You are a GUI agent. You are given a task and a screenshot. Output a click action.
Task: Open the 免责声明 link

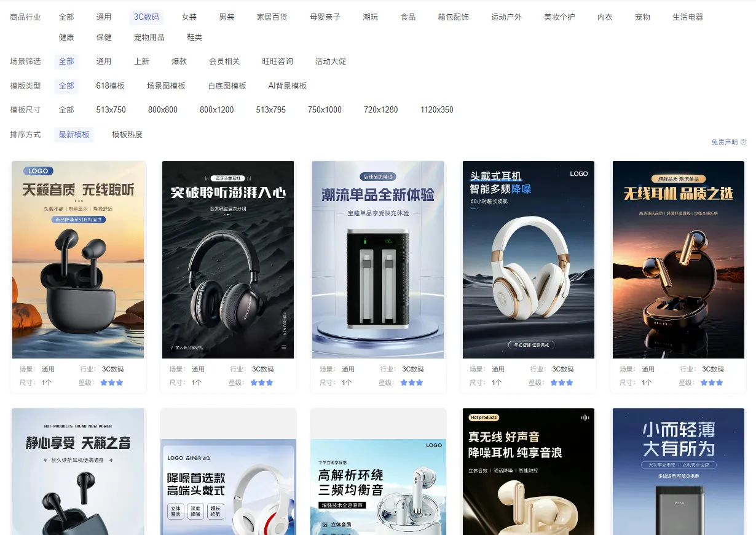click(725, 142)
